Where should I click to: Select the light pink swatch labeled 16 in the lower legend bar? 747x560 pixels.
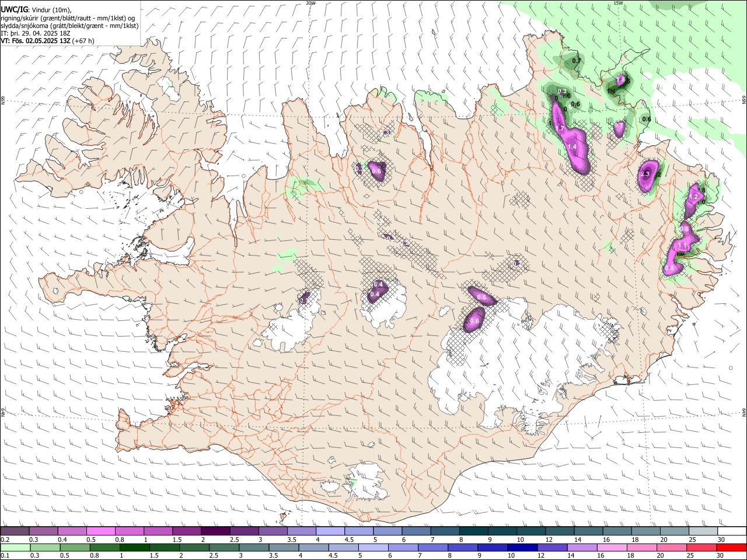click(x=611, y=547)
